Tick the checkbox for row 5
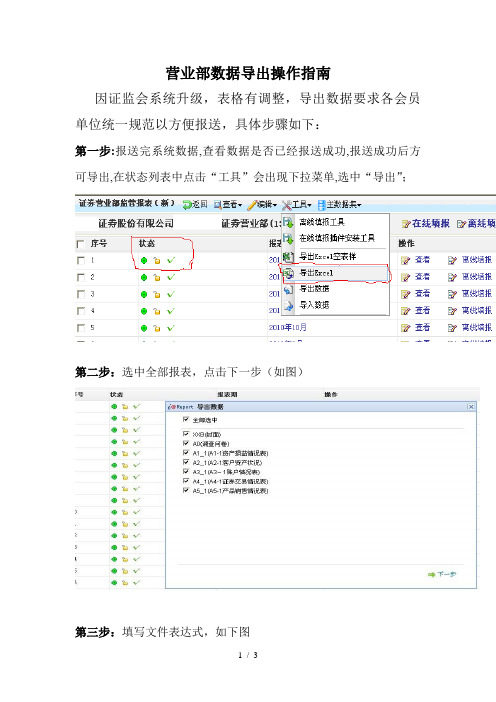496x702 pixels. click(x=81, y=328)
